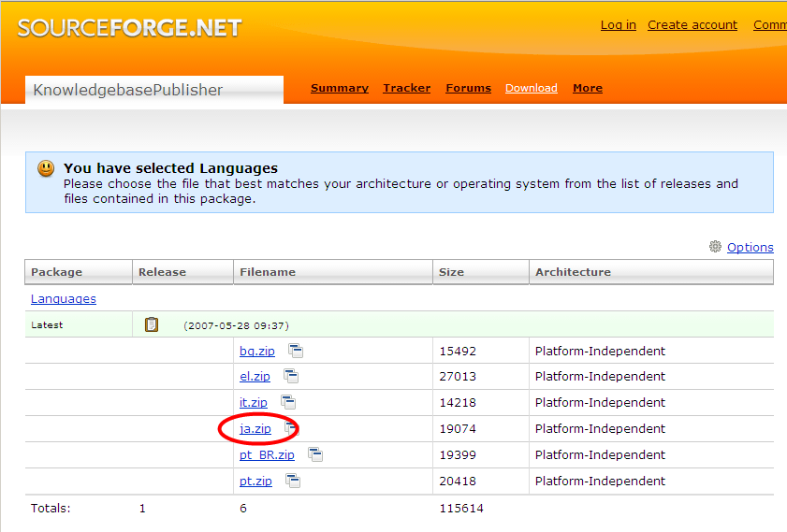Click the Create account link
Image resolution: width=787 pixels, height=532 pixels.
tap(692, 25)
